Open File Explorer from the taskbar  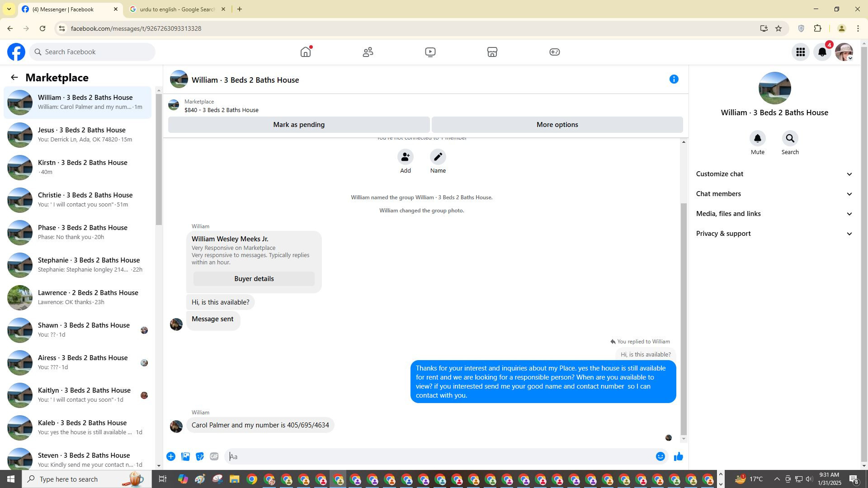click(234, 479)
